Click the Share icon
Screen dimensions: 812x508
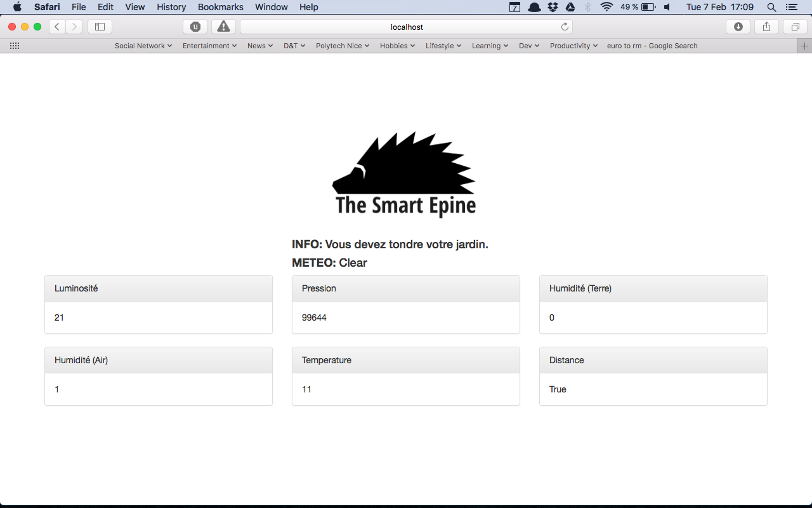pos(766,26)
